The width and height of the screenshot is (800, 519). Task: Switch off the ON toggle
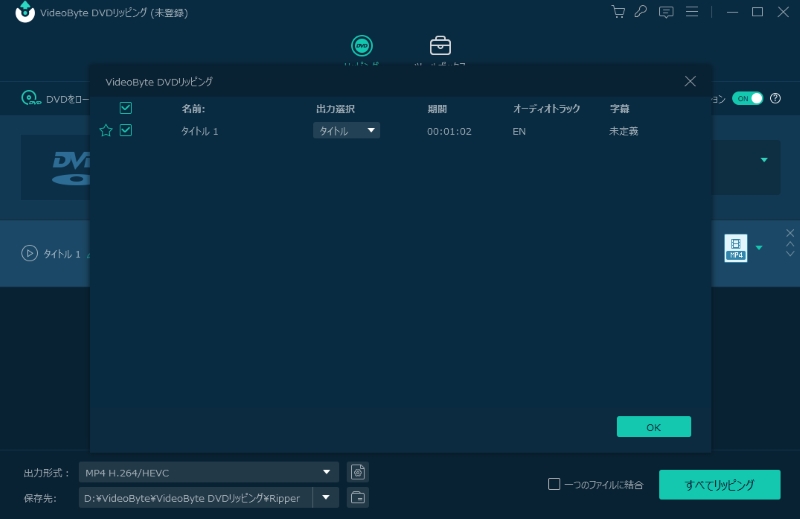coord(747,98)
